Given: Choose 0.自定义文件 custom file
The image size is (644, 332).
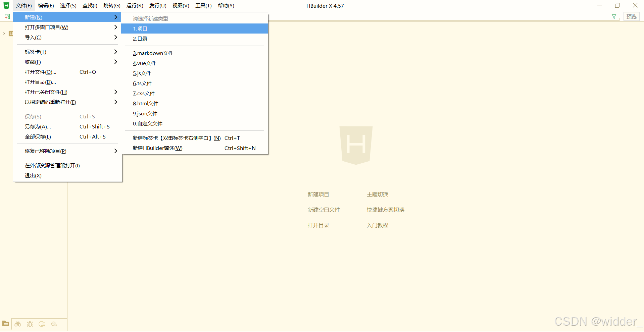Looking at the screenshot, I should 194,123.
